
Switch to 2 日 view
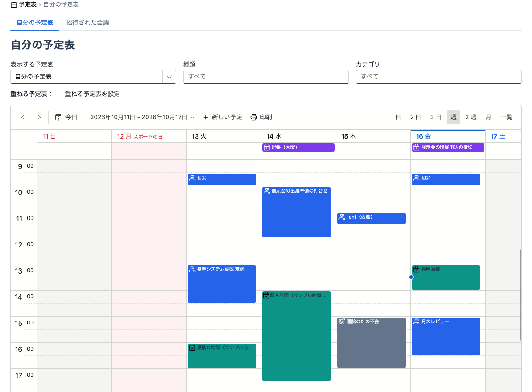pyautogui.click(x=416, y=117)
